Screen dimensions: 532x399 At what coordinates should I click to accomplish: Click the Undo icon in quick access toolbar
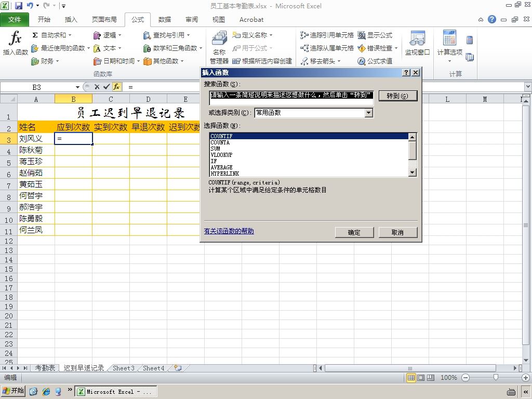30,5
